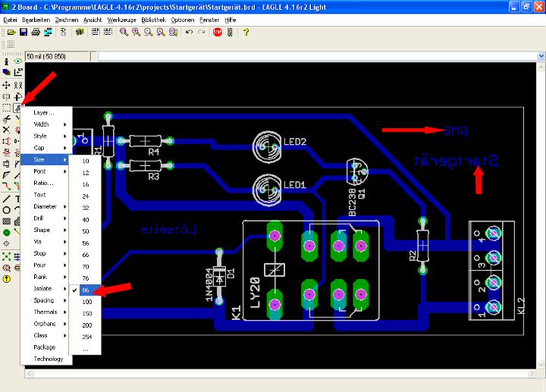The width and height of the screenshot is (546, 392).
Task: Click the red STOP icon
Action: [x=218, y=33]
